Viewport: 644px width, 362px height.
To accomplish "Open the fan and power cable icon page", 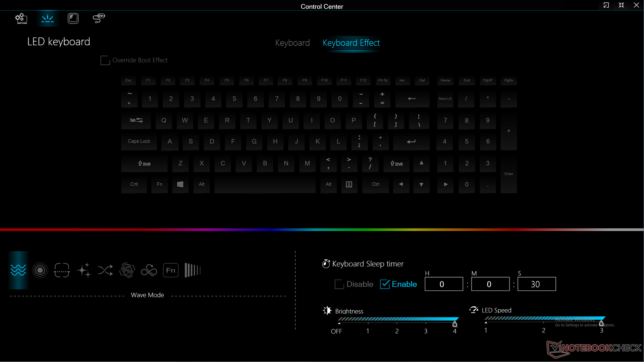I will 99,18.
